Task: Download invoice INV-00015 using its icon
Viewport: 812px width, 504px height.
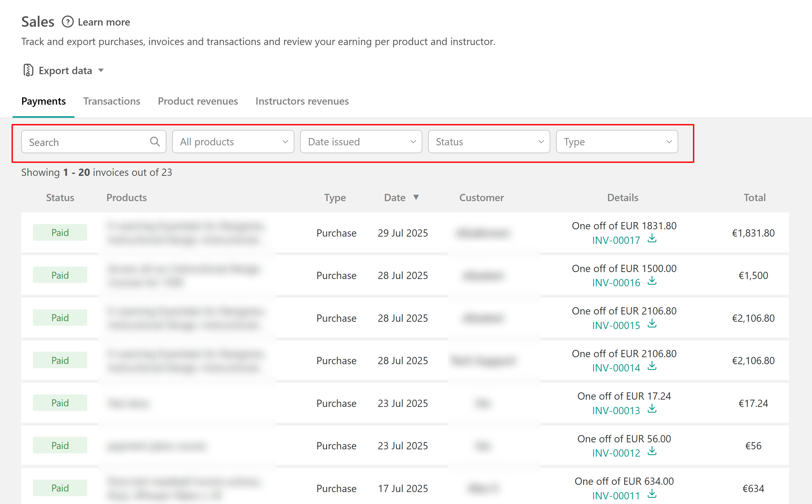Action: (652, 324)
